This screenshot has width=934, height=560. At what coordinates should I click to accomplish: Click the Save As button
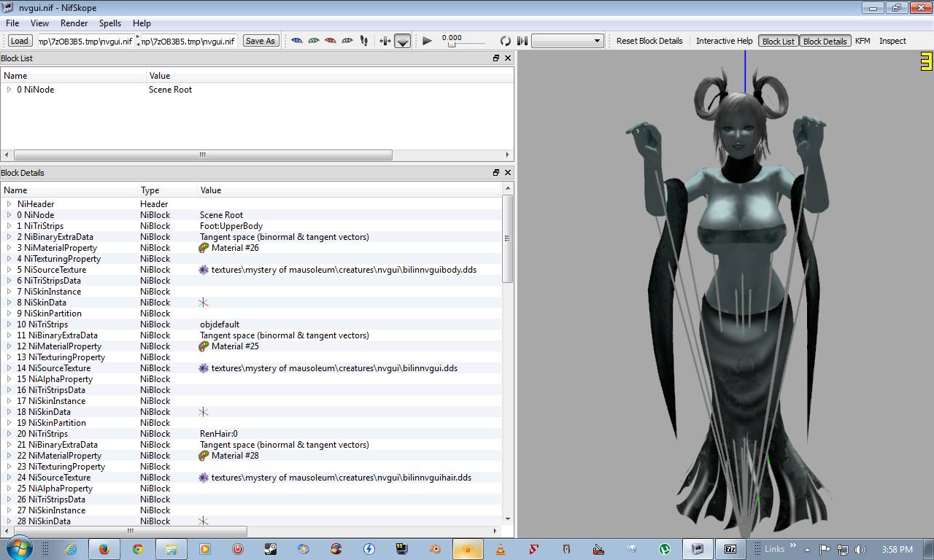pos(260,41)
